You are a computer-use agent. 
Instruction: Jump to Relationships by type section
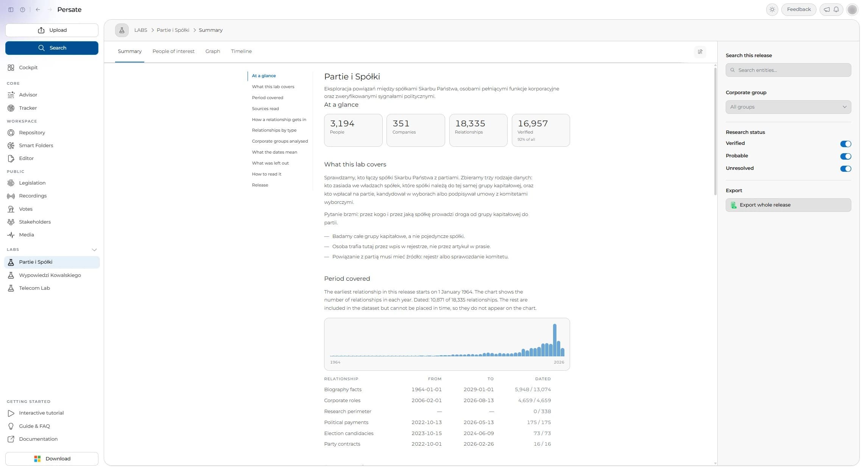(x=274, y=131)
